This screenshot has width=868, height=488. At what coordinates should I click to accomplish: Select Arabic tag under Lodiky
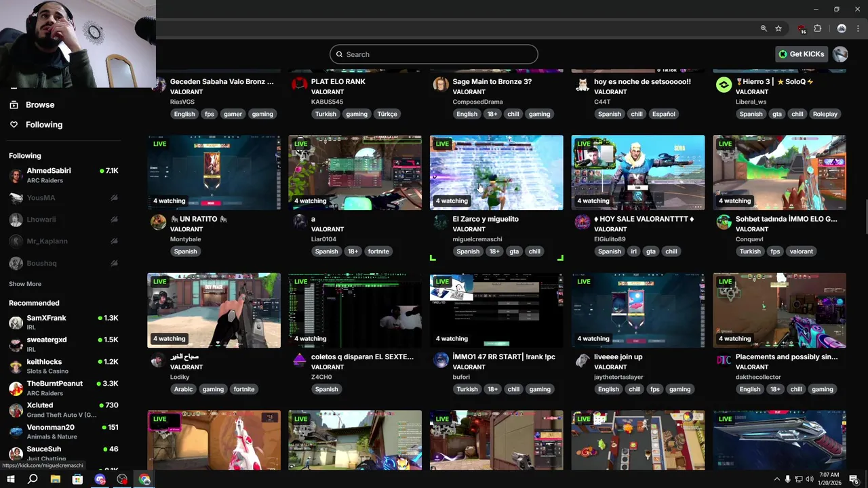pos(183,389)
